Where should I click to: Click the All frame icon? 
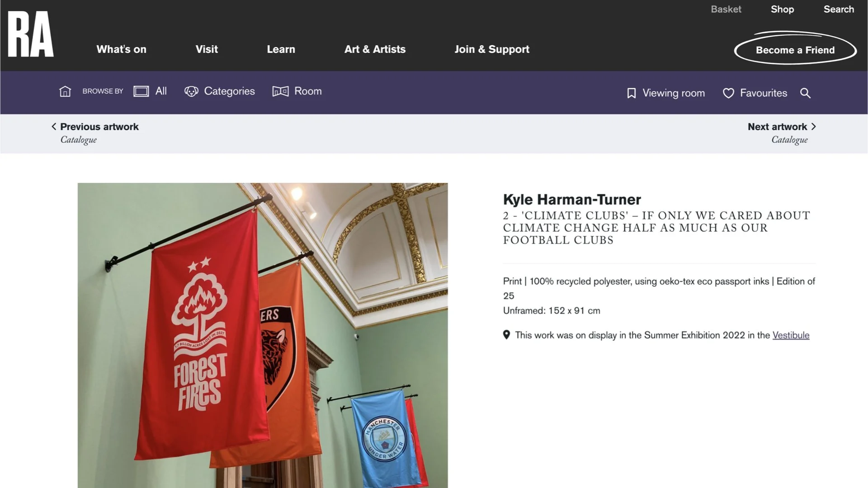(141, 91)
